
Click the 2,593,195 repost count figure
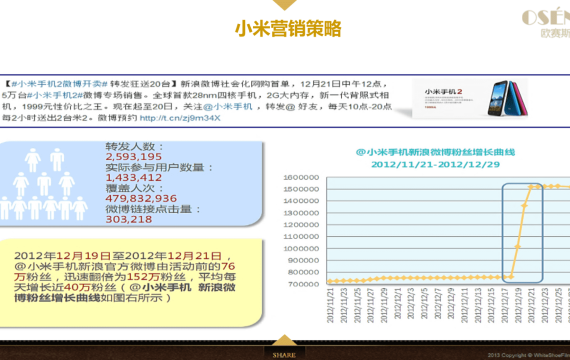pos(133,157)
